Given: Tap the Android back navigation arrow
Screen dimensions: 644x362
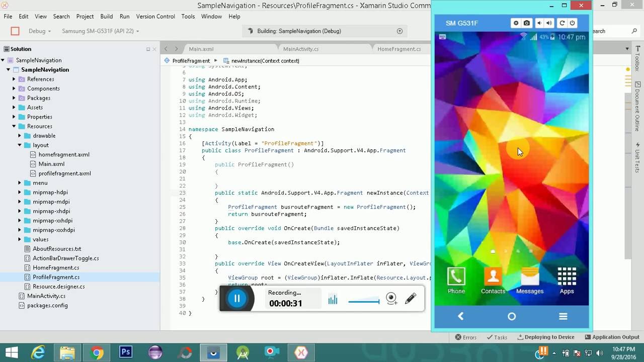Looking at the screenshot, I should (x=461, y=316).
